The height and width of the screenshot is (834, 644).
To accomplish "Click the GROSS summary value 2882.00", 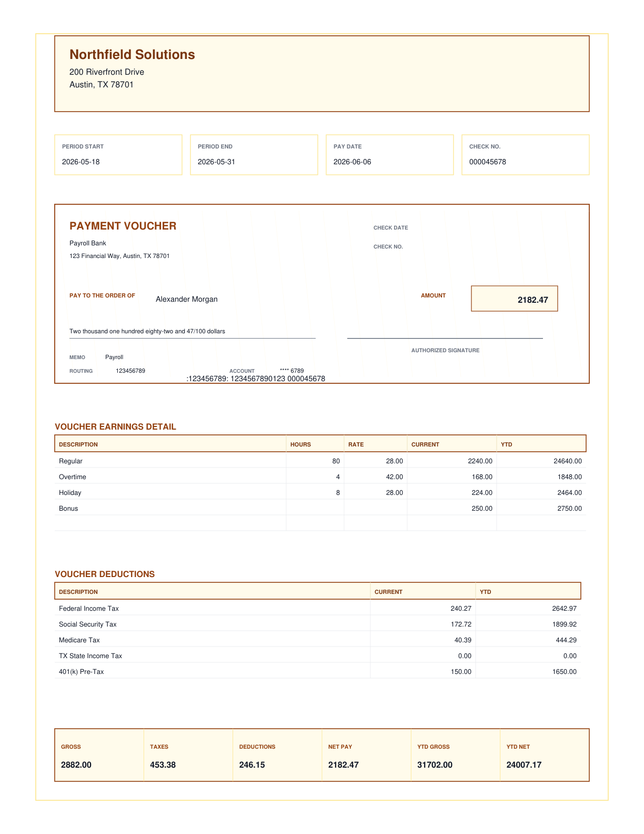I will (76, 765).
